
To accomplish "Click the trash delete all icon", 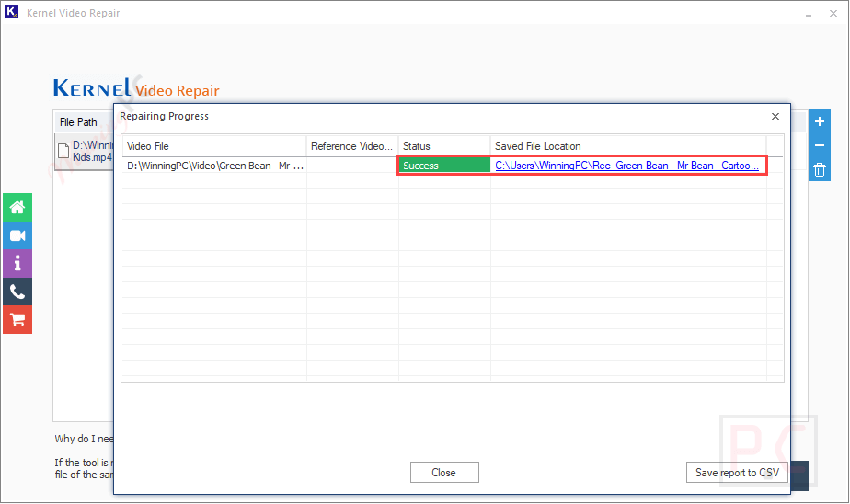I will [819, 170].
